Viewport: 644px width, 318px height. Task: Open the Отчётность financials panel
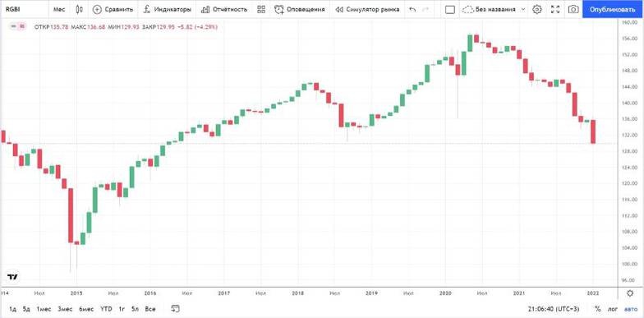[224, 9]
